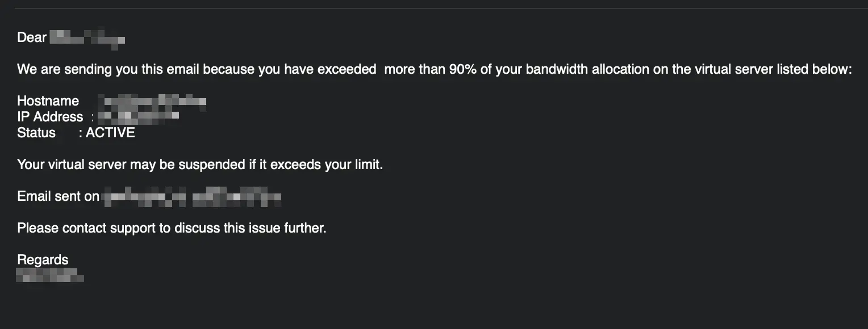Click the word "exceeded" in the opening sentence
The height and width of the screenshot is (329, 868).
point(347,70)
